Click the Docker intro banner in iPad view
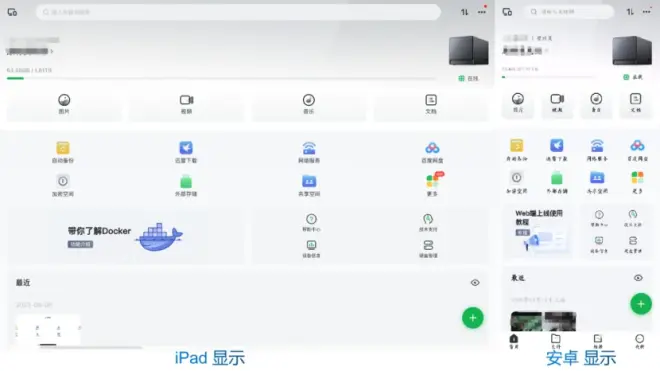Screen dimensions: 660x371 125,237
